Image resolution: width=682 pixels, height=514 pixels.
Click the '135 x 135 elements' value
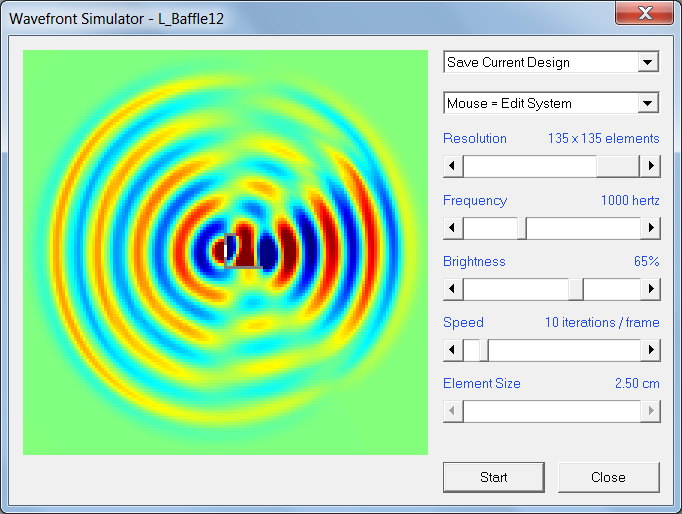(603, 138)
